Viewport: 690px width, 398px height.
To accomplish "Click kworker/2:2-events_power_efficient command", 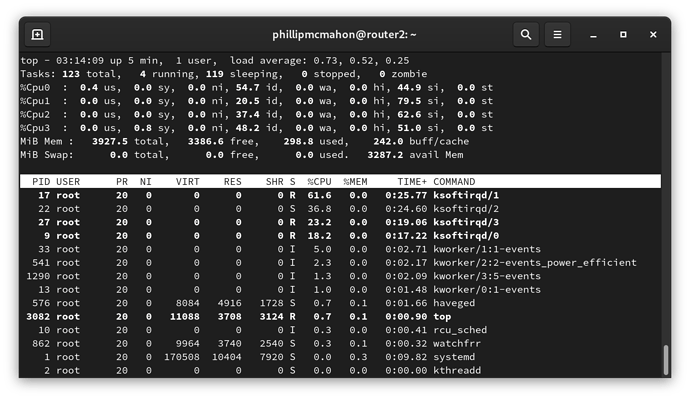I will click(x=535, y=262).
